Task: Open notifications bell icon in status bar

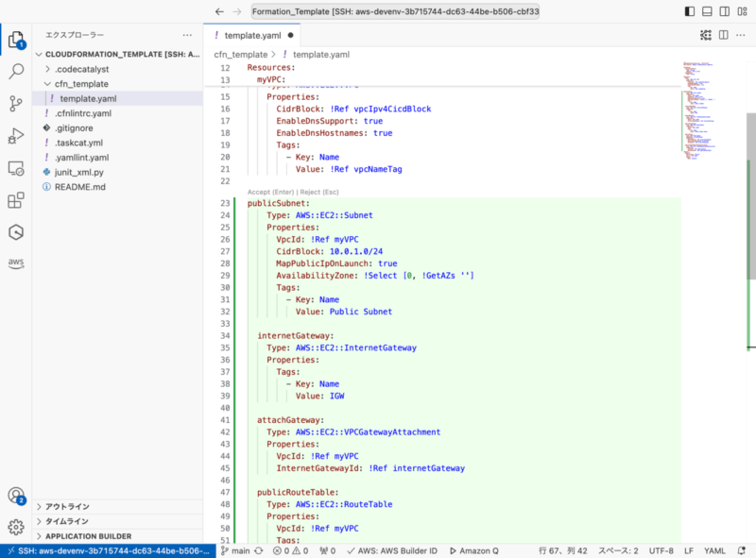Action: click(742, 550)
